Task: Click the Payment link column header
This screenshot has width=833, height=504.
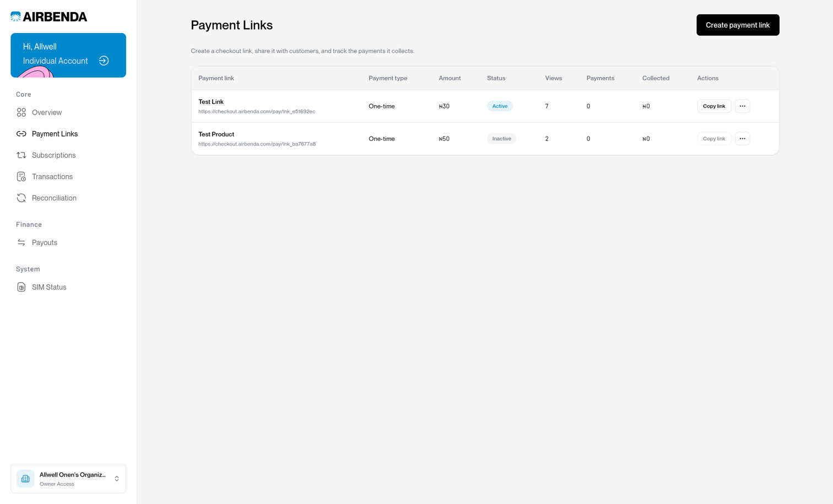Action: [216, 78]
